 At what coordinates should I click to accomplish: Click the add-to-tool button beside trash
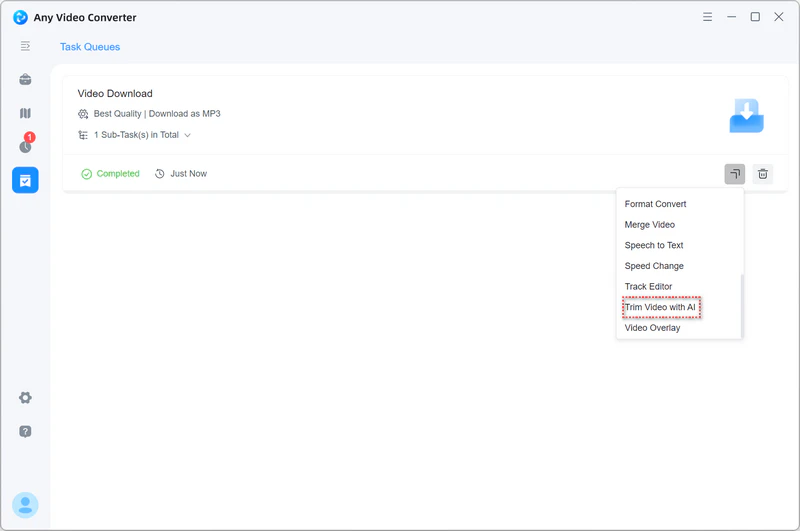[735, 174]
